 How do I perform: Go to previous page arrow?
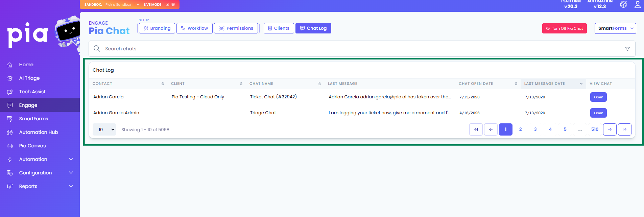tap(491, 129)
